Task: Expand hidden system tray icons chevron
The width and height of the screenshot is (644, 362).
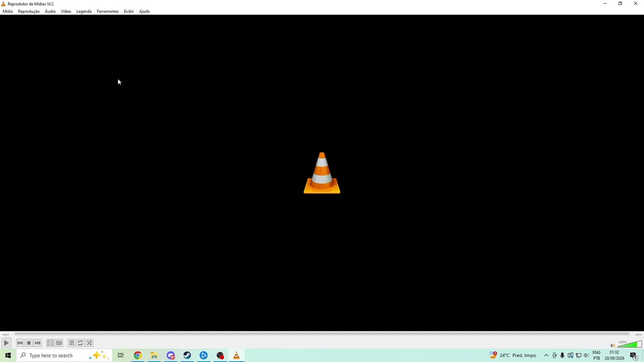Action: pyautogui.click(x=546, y=355)
